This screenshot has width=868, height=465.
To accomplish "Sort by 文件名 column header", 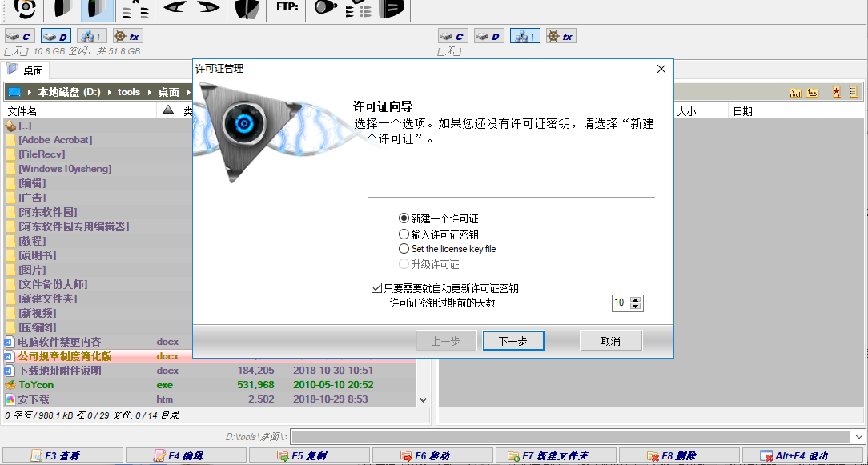I will (x=22, y=111).
